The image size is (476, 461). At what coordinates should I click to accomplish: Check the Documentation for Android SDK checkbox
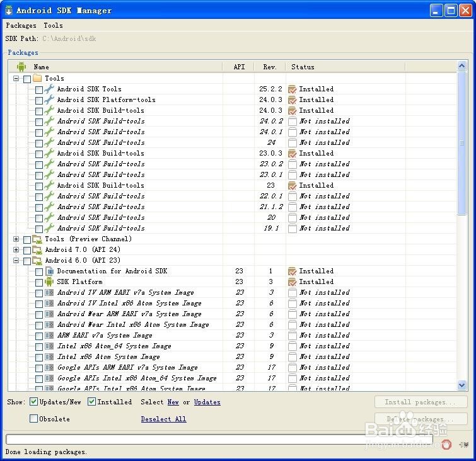[x=39, y=271]
